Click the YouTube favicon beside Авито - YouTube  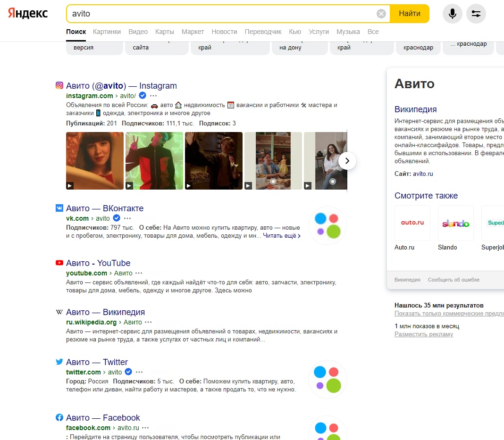(59, 263)
